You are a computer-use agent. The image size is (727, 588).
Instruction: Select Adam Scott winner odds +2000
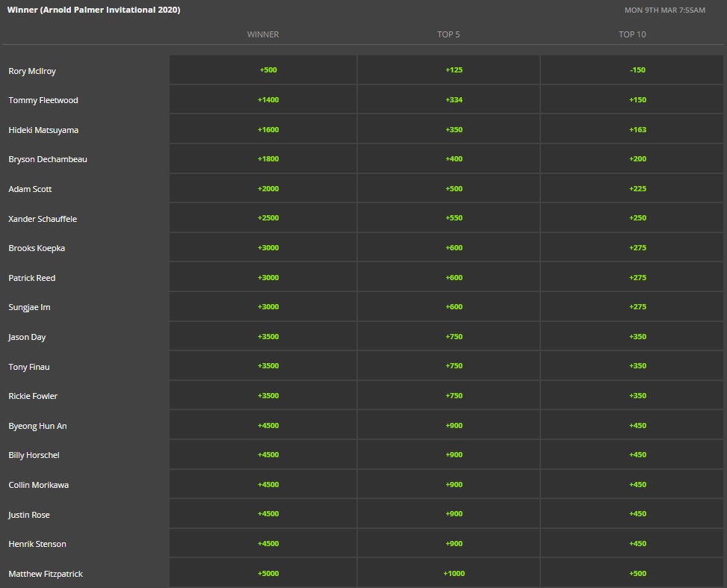tap(263, 188)
